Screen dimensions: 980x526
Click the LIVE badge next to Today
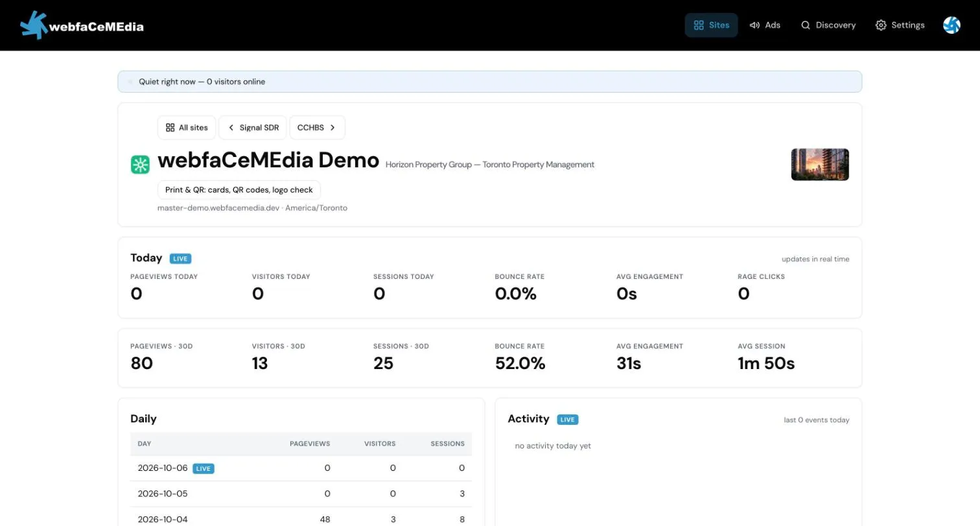click(180, 259)
